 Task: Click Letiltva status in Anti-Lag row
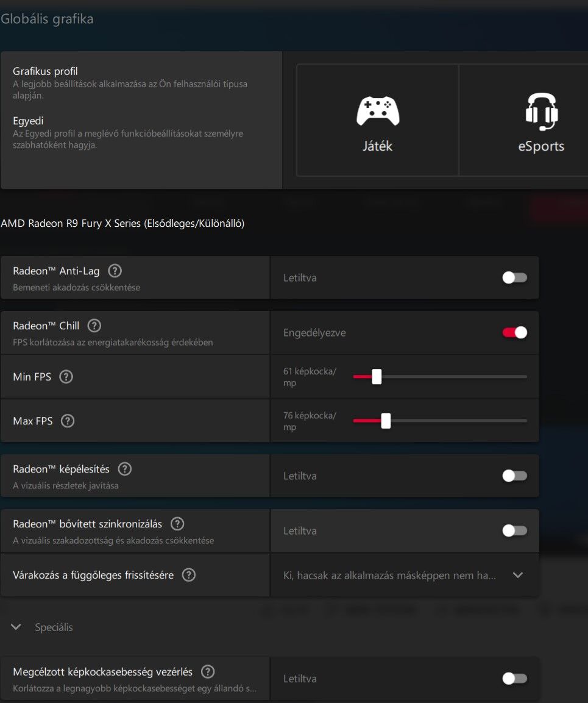(300, 278)
